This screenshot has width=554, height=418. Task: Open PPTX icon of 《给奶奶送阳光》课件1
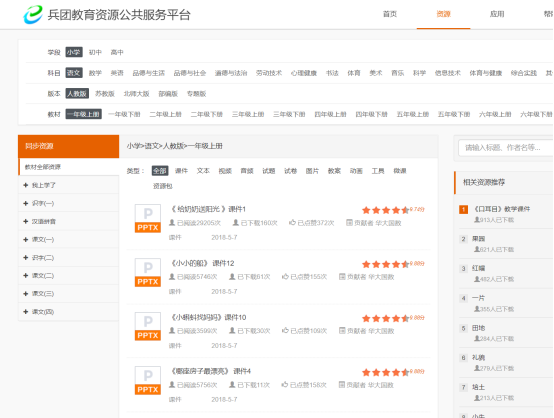click(x=148, y=218)
